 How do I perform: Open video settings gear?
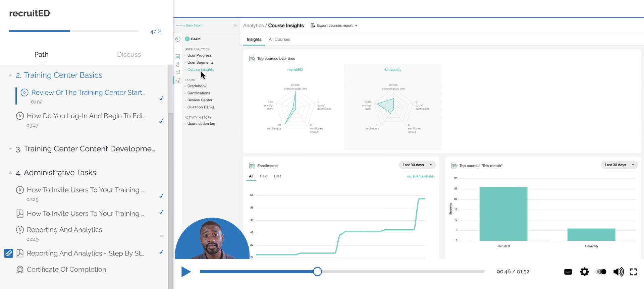[584, 272]
